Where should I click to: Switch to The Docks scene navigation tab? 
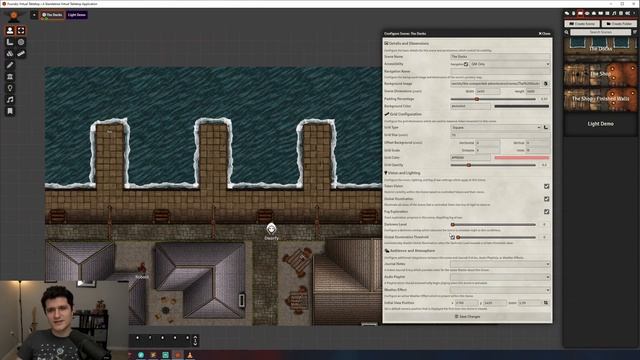[x=52, y=15]
